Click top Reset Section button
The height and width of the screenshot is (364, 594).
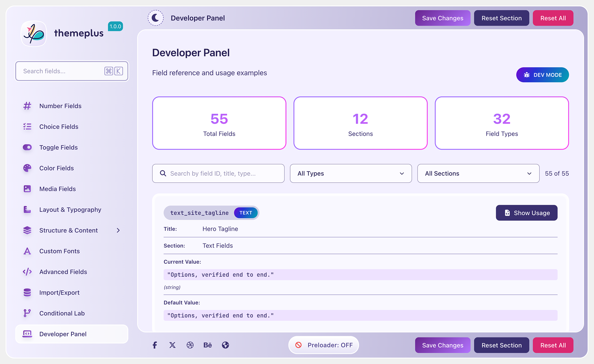click(501, 18)
